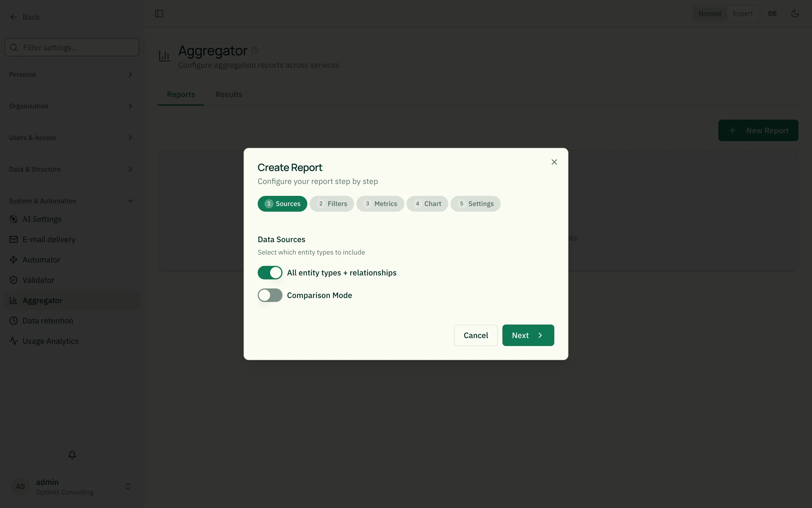Click the Data retention clock icon
Image resolution: width=812 pixels, height=508 pixels.
pyautogui.click(x=14, y=321)
